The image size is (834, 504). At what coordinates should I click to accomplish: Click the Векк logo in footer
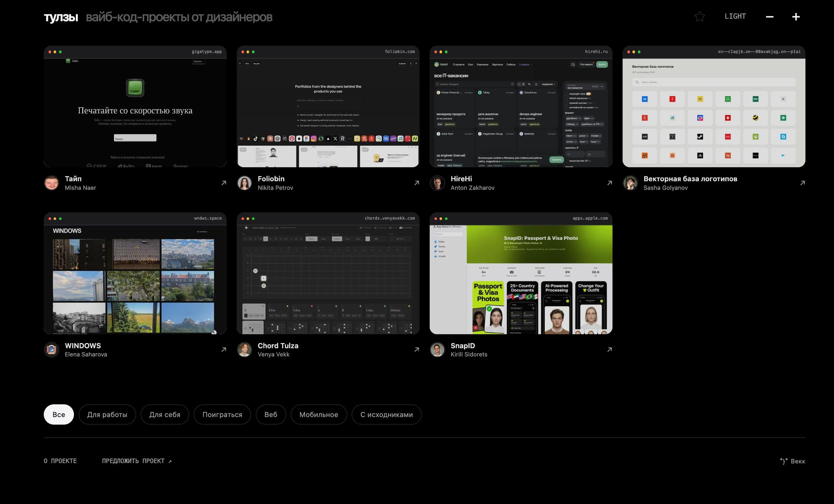(x=792, y=461)
